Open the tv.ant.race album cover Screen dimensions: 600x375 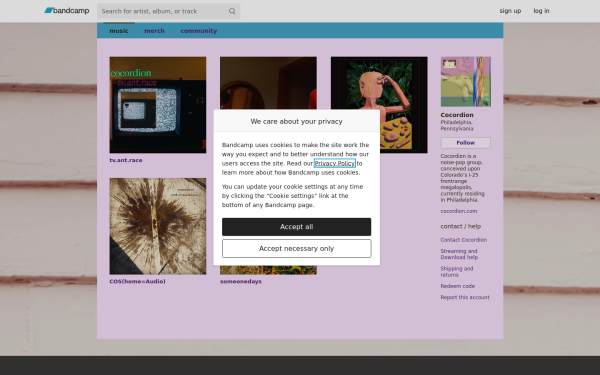pos(158,105)
